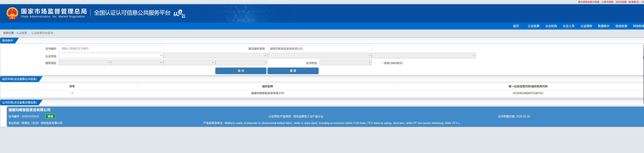Click certificate number SH025255420
Image resolution: width=644 pixels, height=153 pixels.
point(30,116)
